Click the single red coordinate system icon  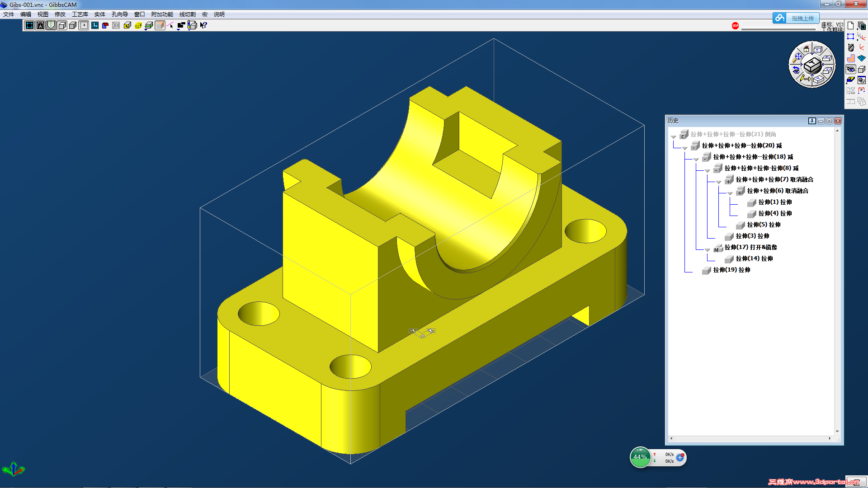coord(862,47)
